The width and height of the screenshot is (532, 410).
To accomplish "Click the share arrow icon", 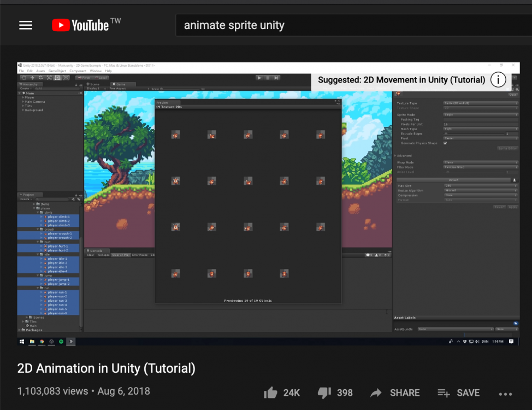I will point(376,393).
